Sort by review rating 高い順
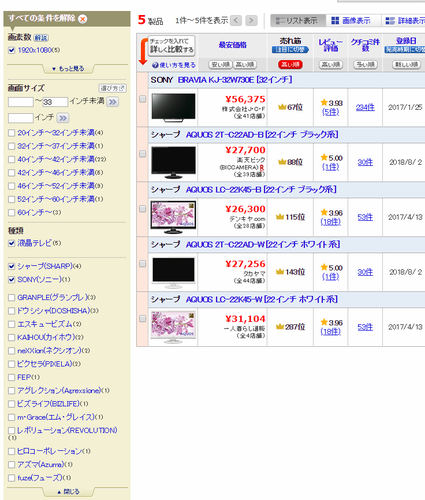 [331, 64]
